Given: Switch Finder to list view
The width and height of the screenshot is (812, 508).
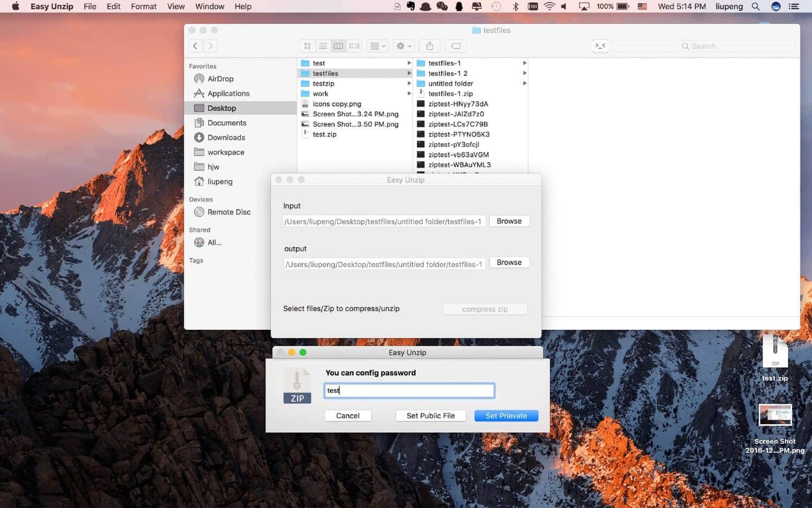Looking at the screenshot, I should click(323, 46).
